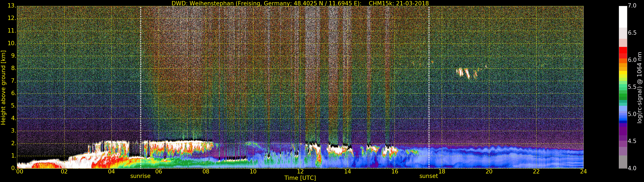644x182 pixels.
Task: Click the colorbar tick label '6.0'
Action: click(x=632, y=60)
